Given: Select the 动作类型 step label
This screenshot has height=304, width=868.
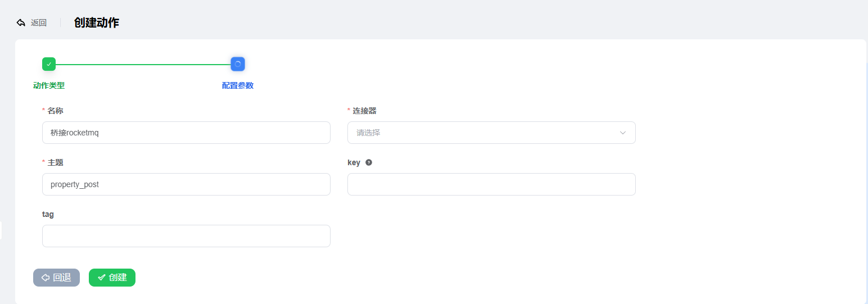Looking at the screenshot, I should 49,85.
